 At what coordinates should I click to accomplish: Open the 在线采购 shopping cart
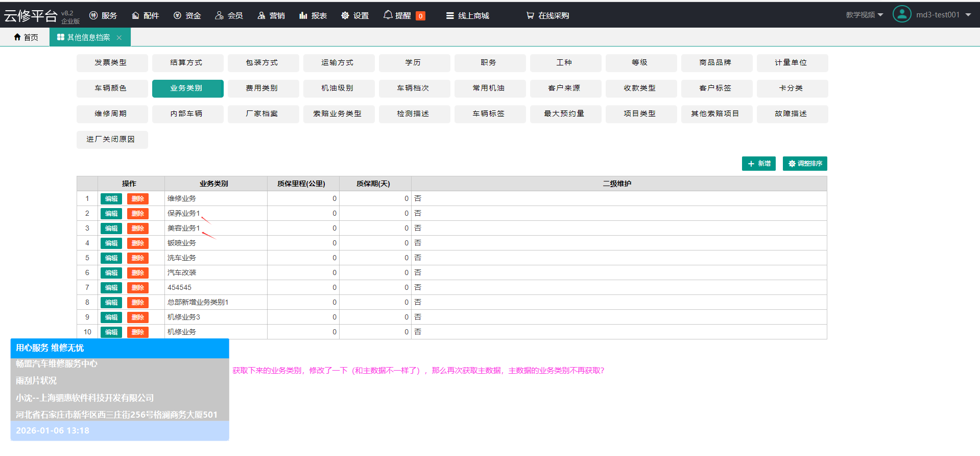(547, 15)
